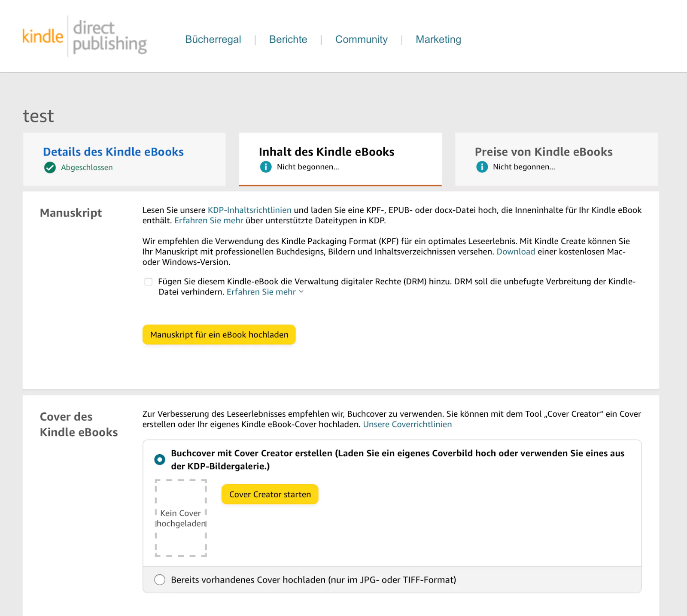Open the Bücherregal menu item
The width and height of the screenshot is (687, 616).
(x=213, y=39)
